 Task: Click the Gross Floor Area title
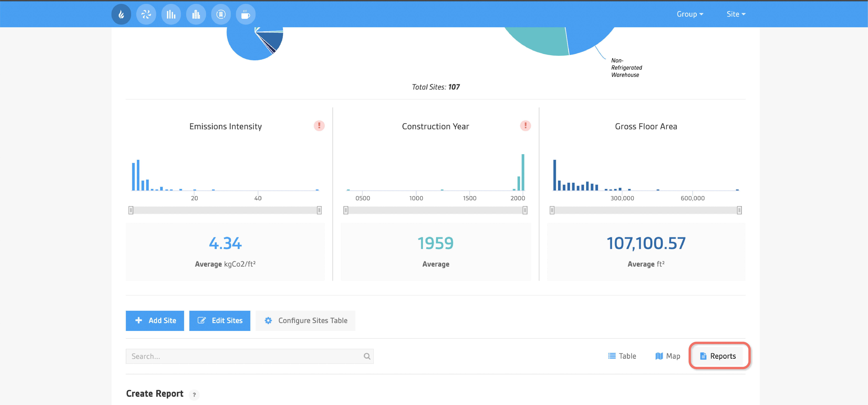coord(646,127)
